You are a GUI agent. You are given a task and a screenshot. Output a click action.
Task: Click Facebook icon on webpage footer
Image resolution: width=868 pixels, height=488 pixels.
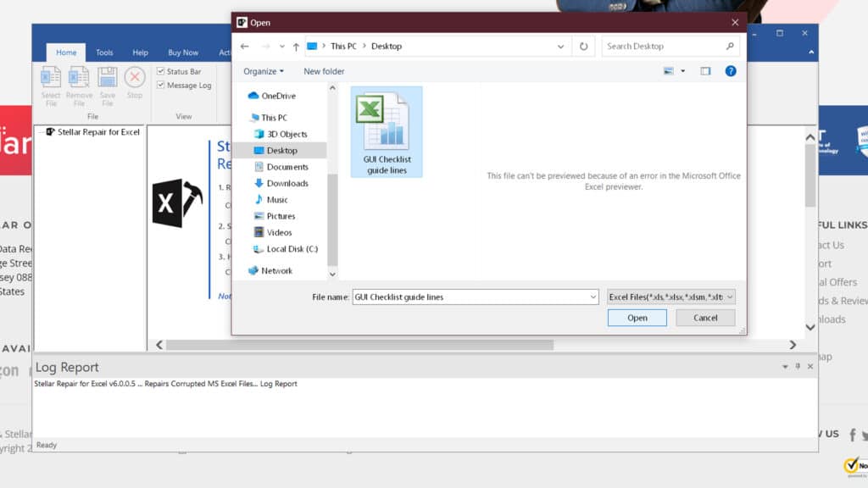[853, 435]
